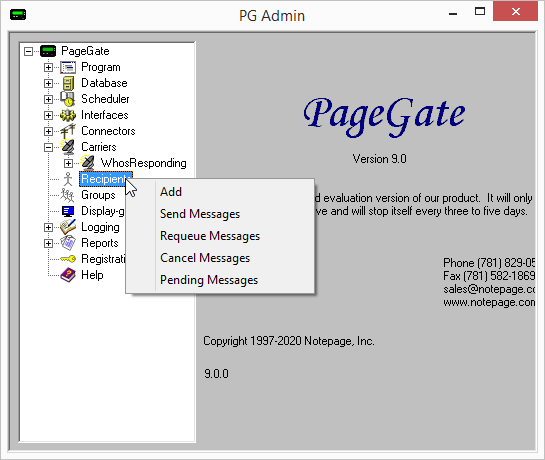Select the Interfaces tree label
This screenshot has width=545, height=460.
[x=105, y=115]
